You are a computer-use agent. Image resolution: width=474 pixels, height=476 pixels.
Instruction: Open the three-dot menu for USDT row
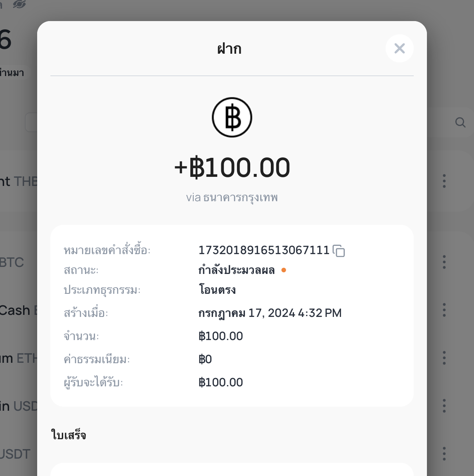(444, 454)
